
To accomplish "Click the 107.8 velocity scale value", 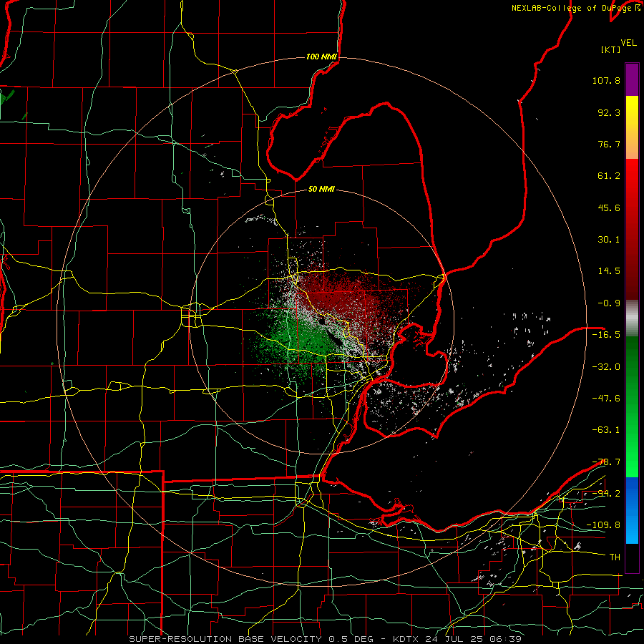I will [606, 80].
